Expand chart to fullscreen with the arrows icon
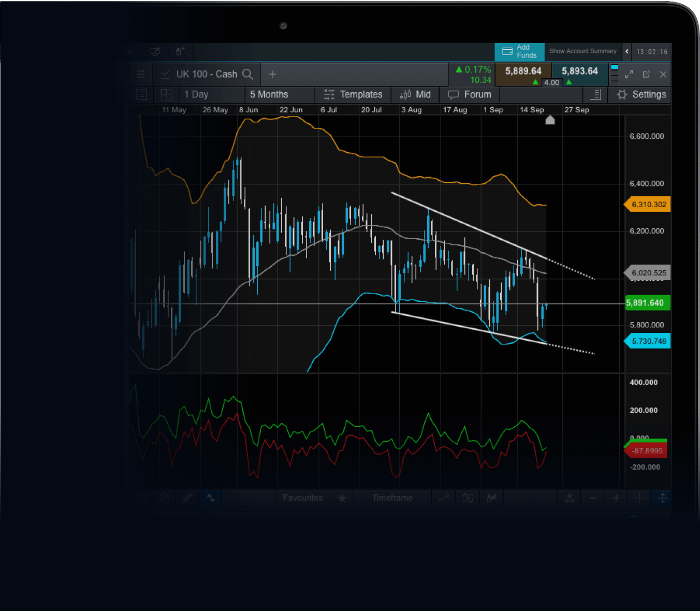 tap(629, 75)
